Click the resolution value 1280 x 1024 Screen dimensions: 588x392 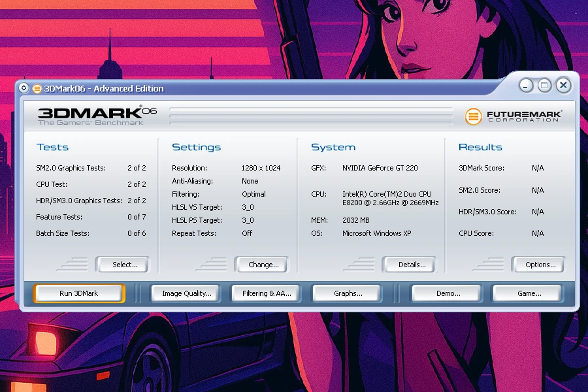click(261, 168)
